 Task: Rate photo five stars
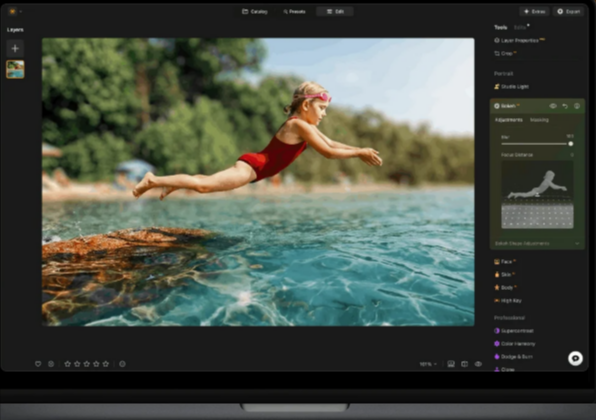click(106, 364)
